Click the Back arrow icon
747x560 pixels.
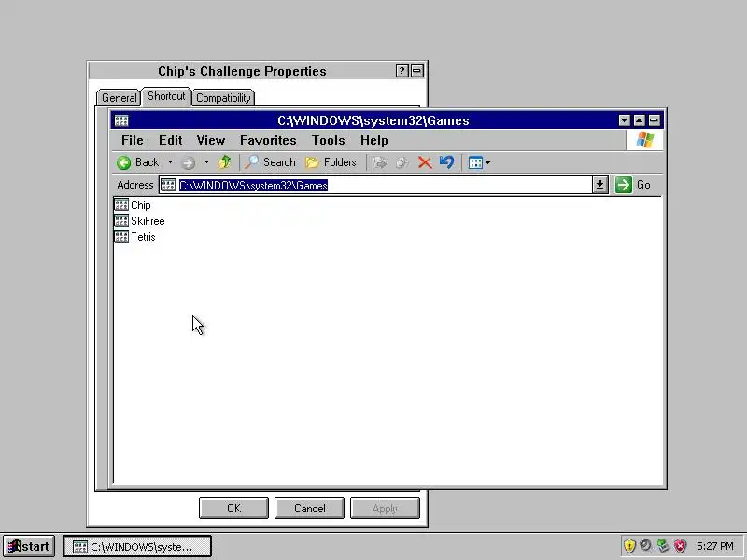(x=124, y=162)
